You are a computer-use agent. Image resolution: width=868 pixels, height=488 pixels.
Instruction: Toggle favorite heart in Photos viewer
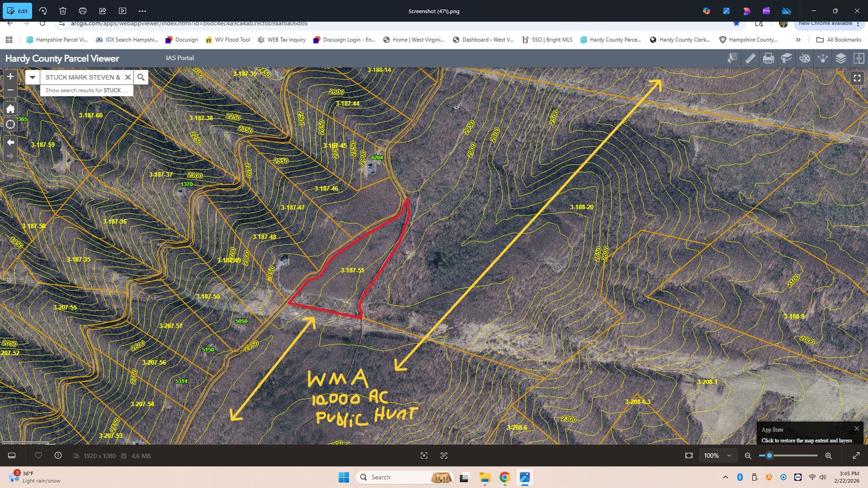click(x=38, y=455)
